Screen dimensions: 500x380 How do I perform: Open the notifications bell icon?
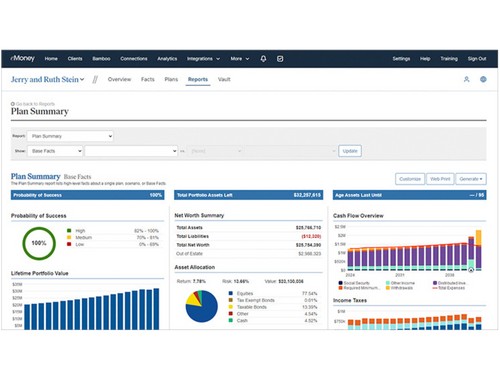(263, 59)
